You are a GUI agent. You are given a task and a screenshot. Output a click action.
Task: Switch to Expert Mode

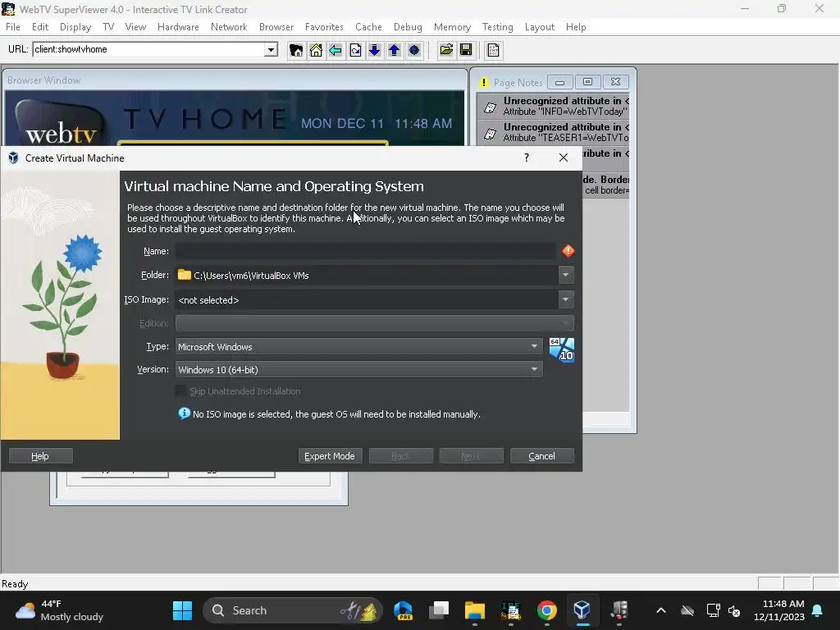pyautogui.click(x=330, y=456)
